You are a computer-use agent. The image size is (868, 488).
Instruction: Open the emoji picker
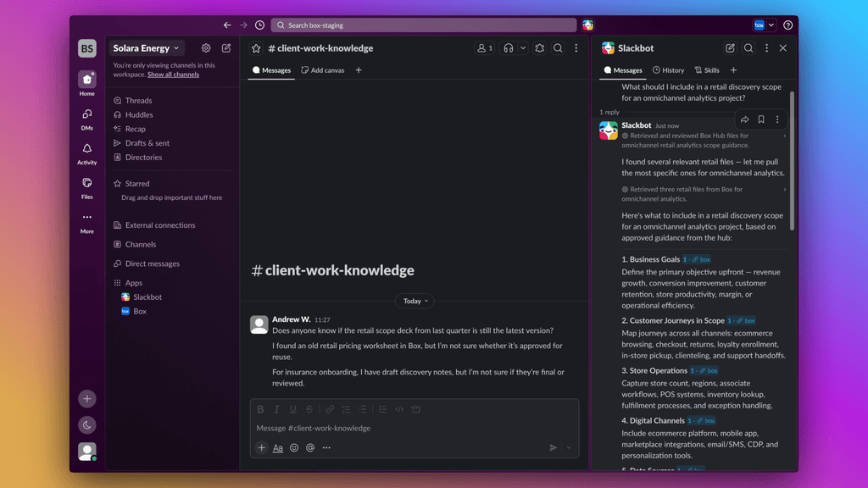(x=294, y=447)
